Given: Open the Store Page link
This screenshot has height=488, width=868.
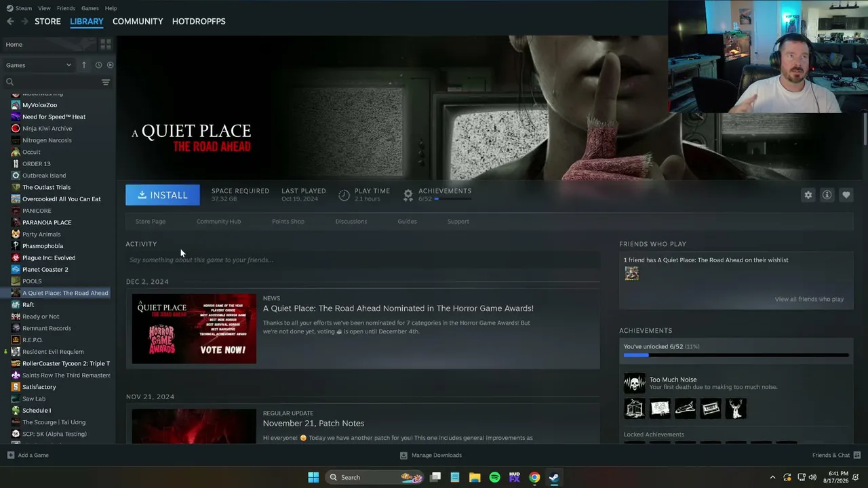Looking at the screenshot, I should 151,221.
